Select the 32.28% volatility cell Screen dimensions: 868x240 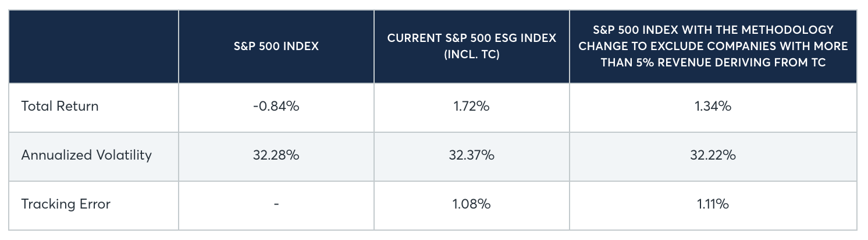pos(276,155)
